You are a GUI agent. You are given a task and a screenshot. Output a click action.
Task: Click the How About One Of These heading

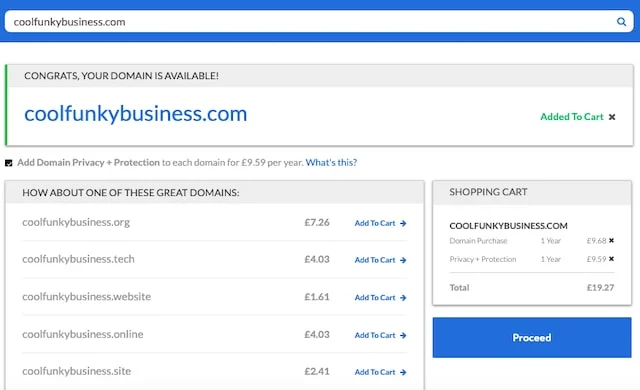[131, 193]
